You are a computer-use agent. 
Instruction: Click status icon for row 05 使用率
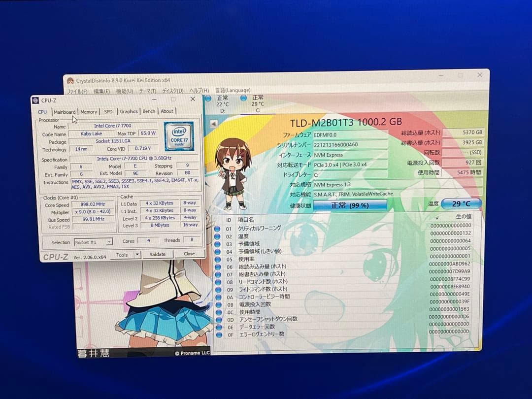tap(218, 260)
